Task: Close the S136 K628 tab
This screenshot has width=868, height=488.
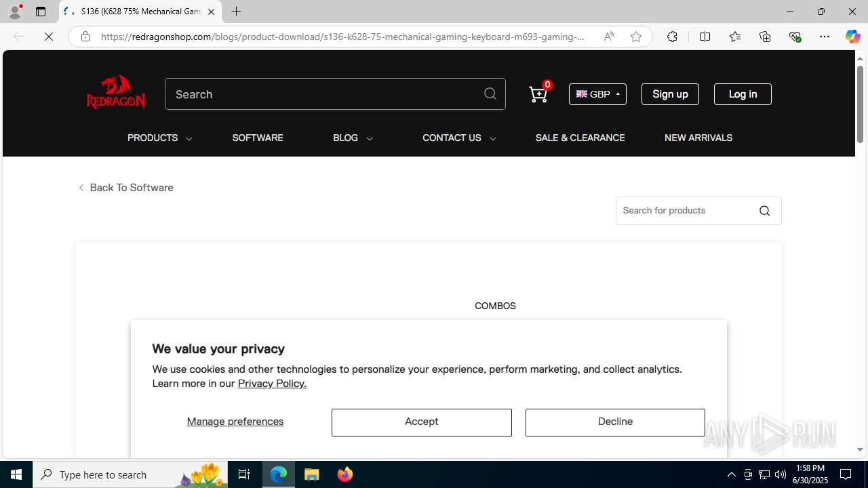Action: [x=211, y=12]
